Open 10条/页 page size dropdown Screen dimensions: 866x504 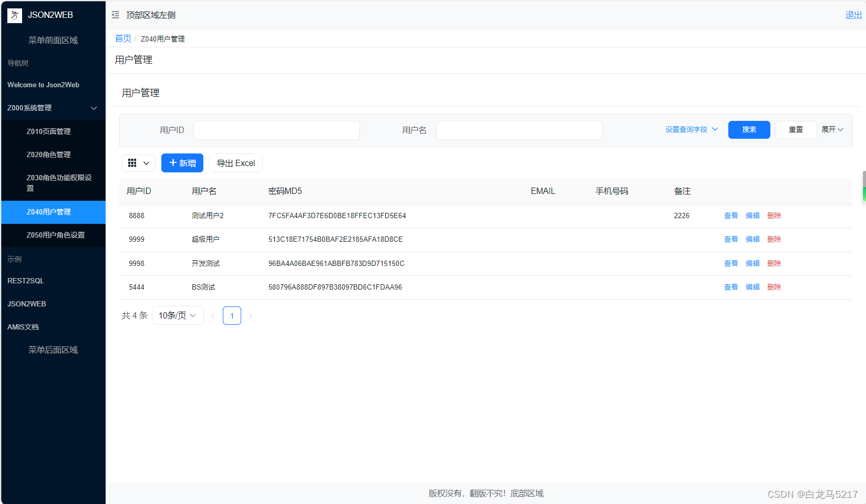pyautogui.click(x=178, y=315)
